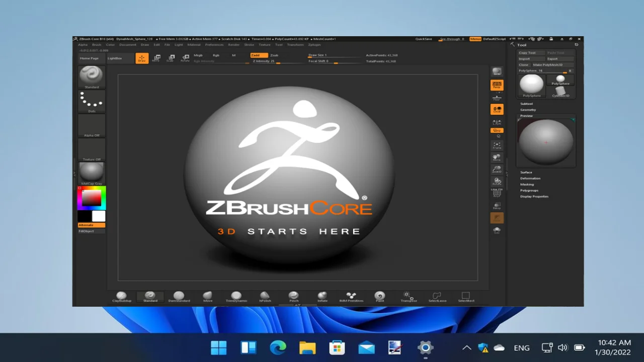Expand Display Properties section
Viewport: 644px width, 362px height.
pos(534,197)
